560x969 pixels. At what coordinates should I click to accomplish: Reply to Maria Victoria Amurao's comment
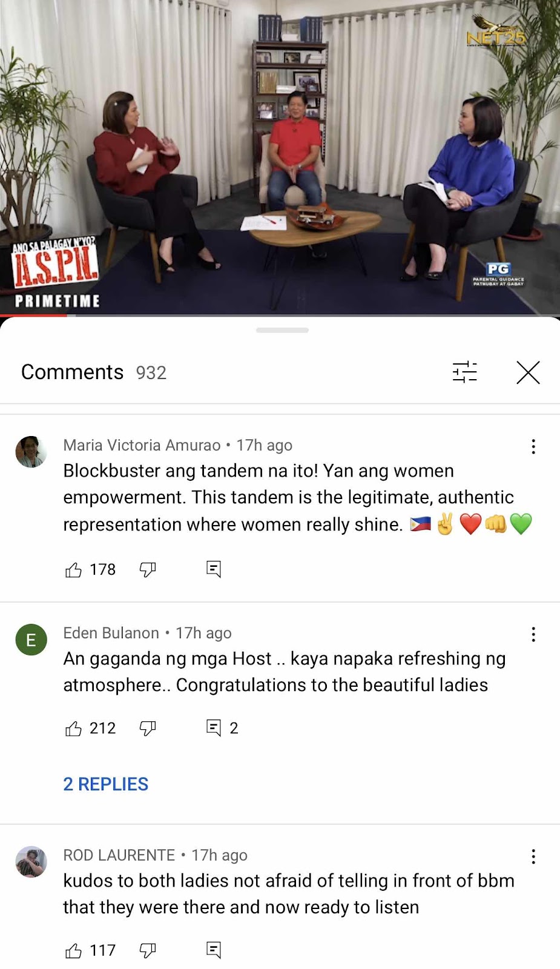click(x=214, y=569)
